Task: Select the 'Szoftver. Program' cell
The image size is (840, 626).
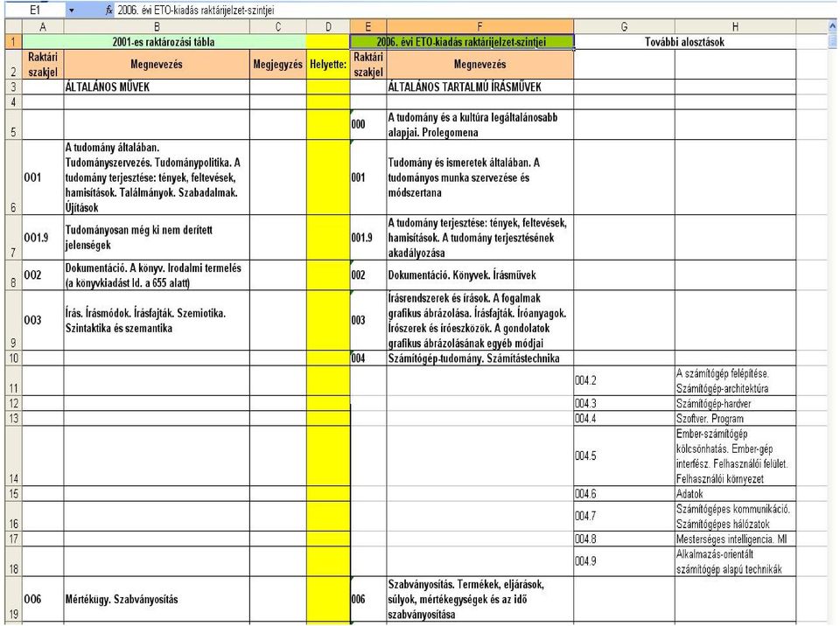Action: pyautogui.click(x=735, y=418)
